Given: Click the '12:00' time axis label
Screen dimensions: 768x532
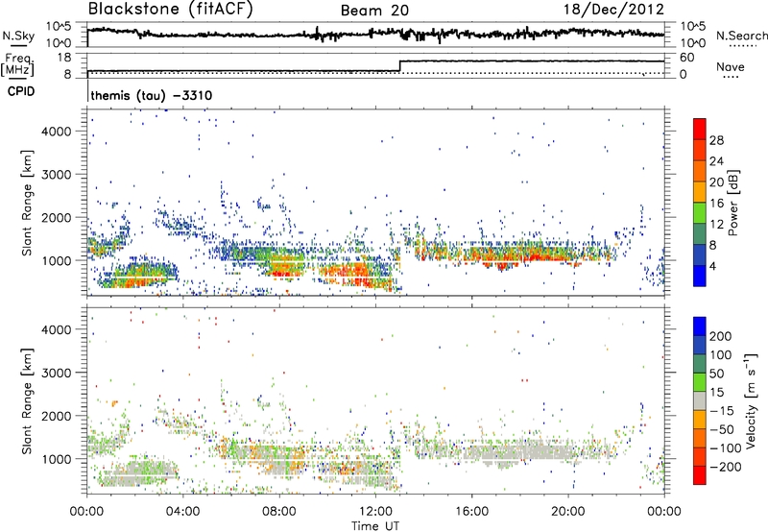Looking at the screenshot, I should [x=375, y=512].
